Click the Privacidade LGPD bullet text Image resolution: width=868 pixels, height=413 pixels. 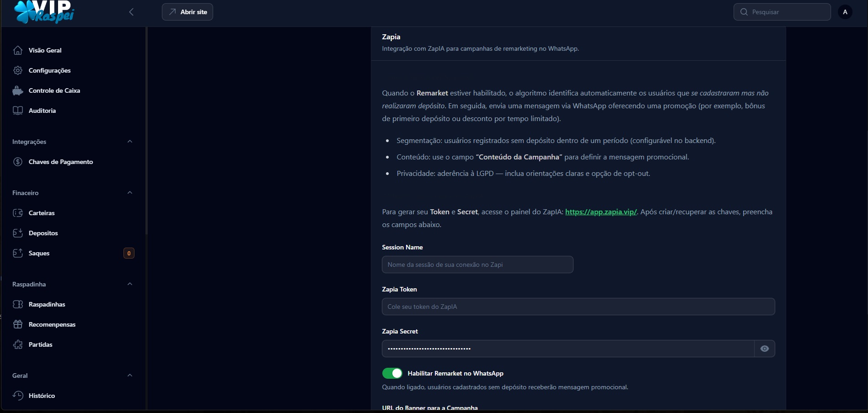tap(523, 174)
